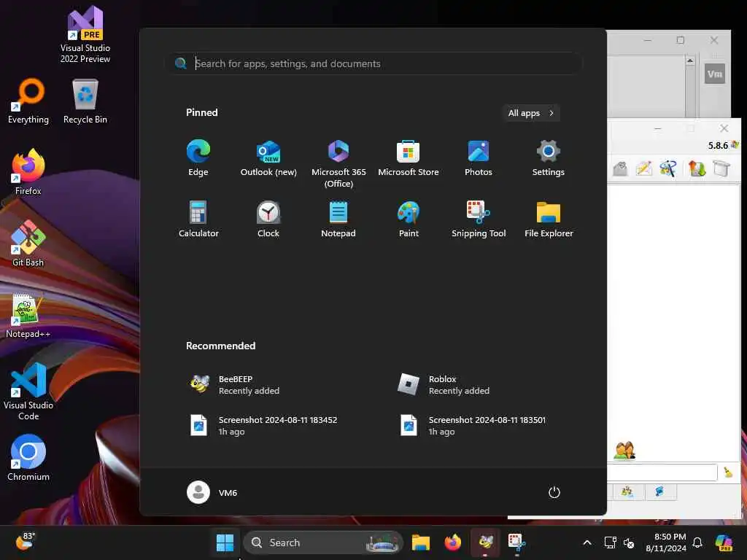The width and height of the screenshot is (747, 560).
Task: Select the Firefox desktop shortcut
Action: tap(28, 172)
